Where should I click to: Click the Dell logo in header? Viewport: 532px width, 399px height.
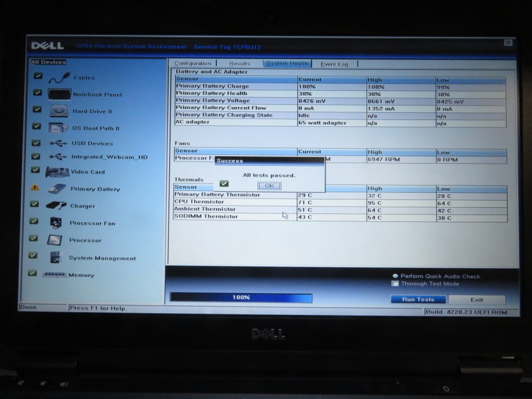click(x=47, y=46)
